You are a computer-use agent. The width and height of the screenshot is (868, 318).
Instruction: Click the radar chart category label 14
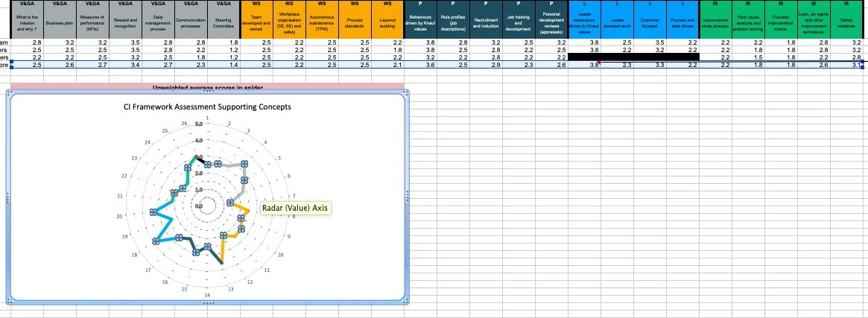click(x=207, y=295)
